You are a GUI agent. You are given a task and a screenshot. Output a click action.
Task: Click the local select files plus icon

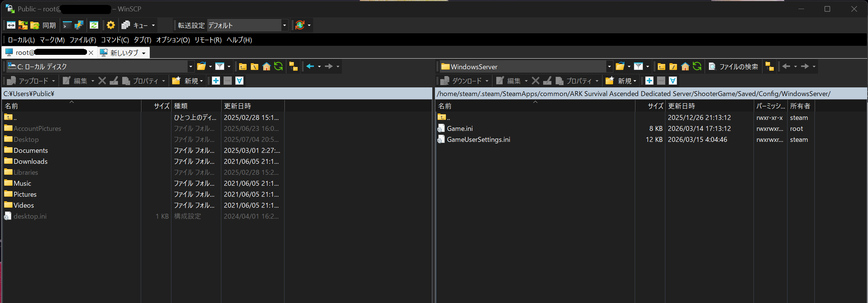coord(216,81)
